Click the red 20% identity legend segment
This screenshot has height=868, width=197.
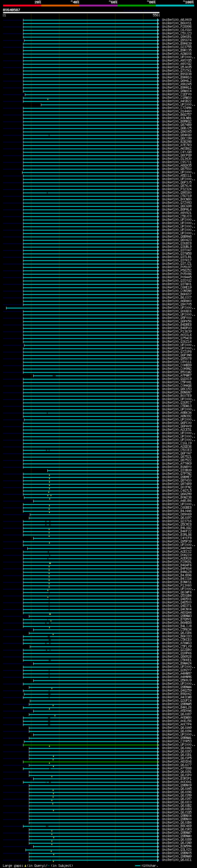pyautogui.click(x=22, y=6)
